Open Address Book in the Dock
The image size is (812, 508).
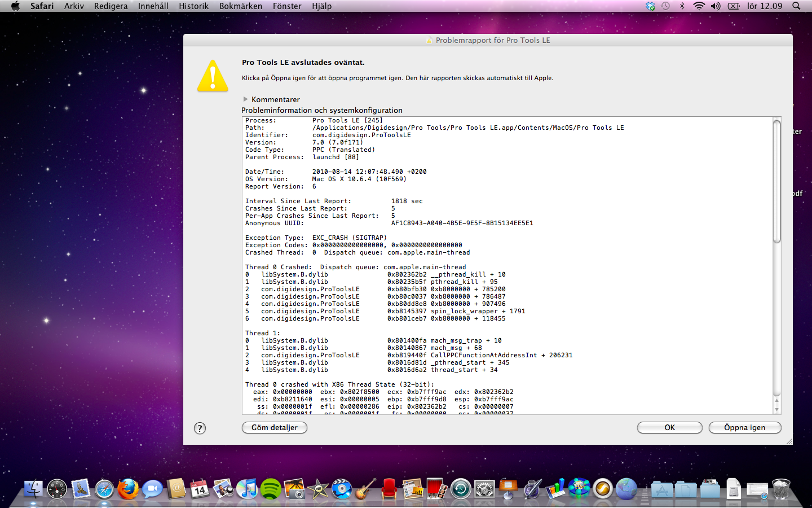tap(176, 489)
